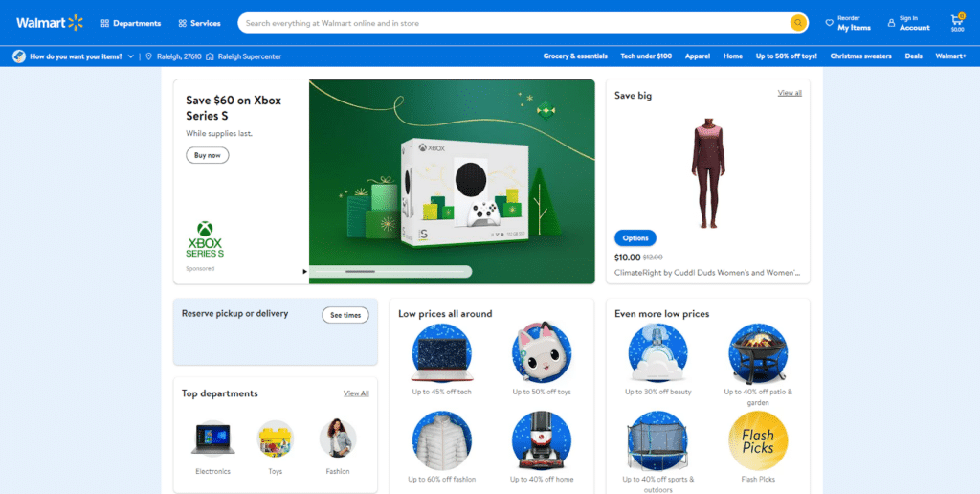This screenshot has height=494, width=980.
Task: Click the carousel progress bar
Action: point(391,271)
